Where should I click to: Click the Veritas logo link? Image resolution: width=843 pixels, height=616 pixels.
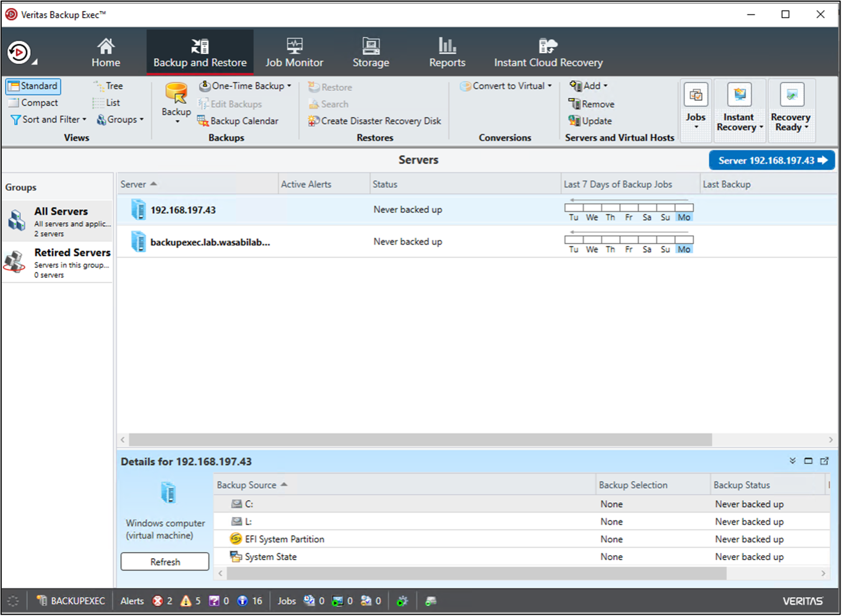802,601
